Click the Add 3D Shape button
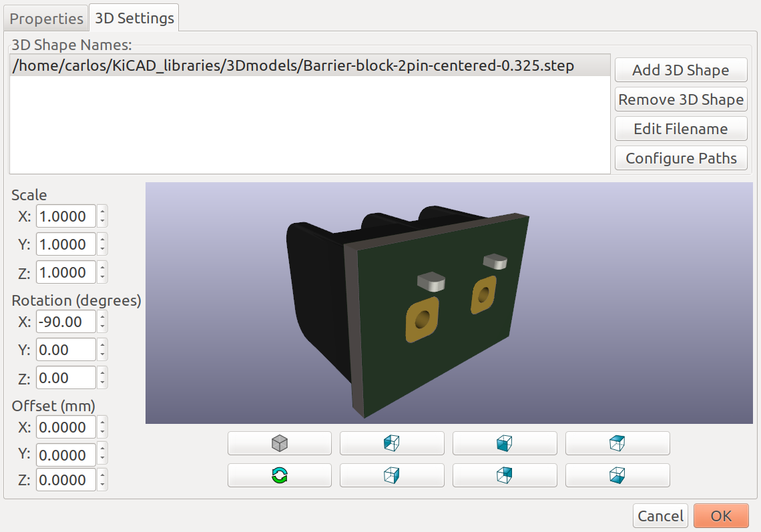The width and height of the screenshot is (761, 532). pyautogui.click(x=681, y=70)
